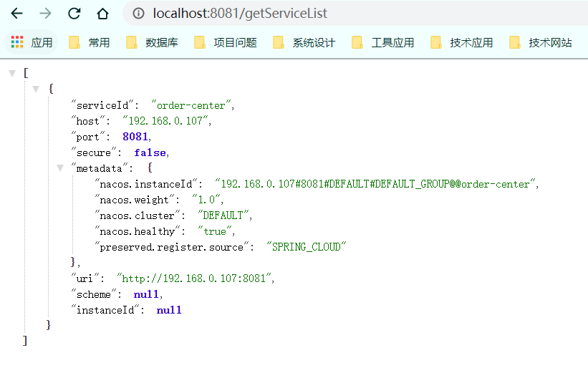Viewport: 588px width, 373px height.
Task: Select the port value 8081
Action: point(135,137)
